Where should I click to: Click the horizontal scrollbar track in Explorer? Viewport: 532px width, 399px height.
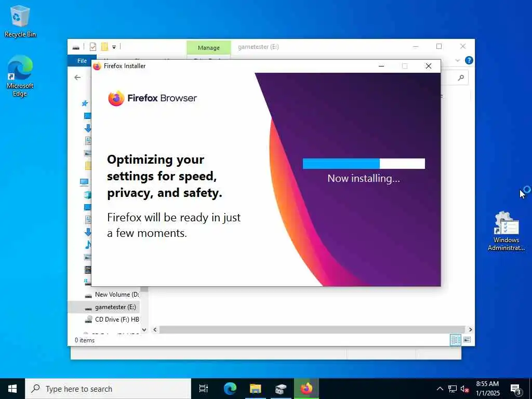tap(312, 329)
